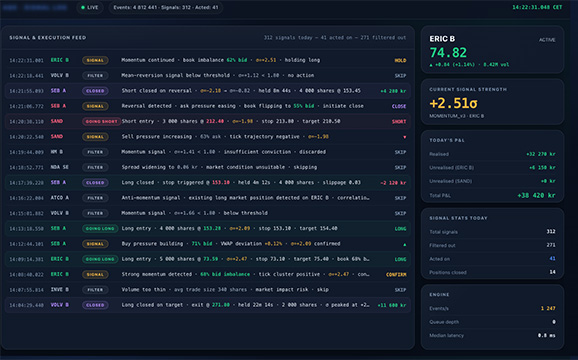This screenshot has height=360, width=578.
Task: Click the CONFIRM label in Strong momentum row
Action: 396,275
